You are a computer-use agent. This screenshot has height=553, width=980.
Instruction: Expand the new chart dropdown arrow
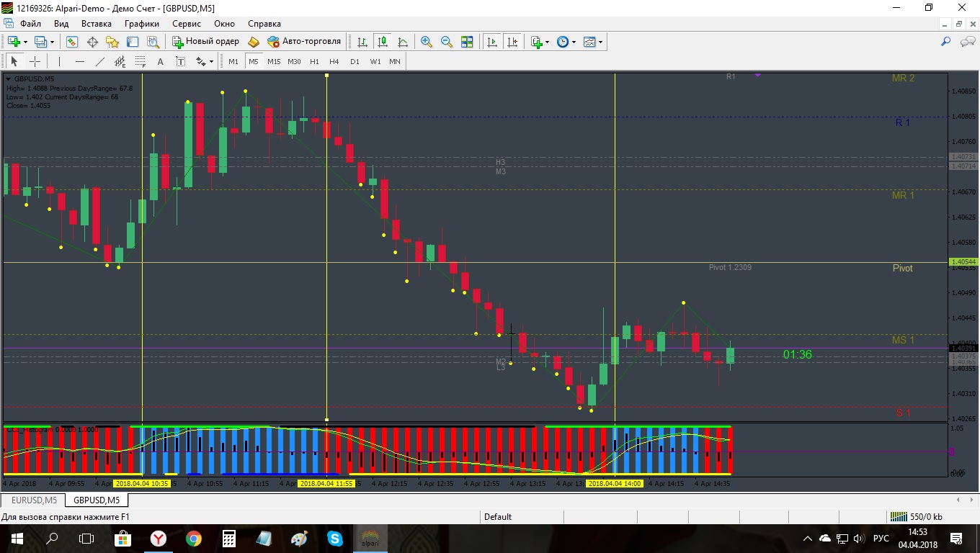25,42
